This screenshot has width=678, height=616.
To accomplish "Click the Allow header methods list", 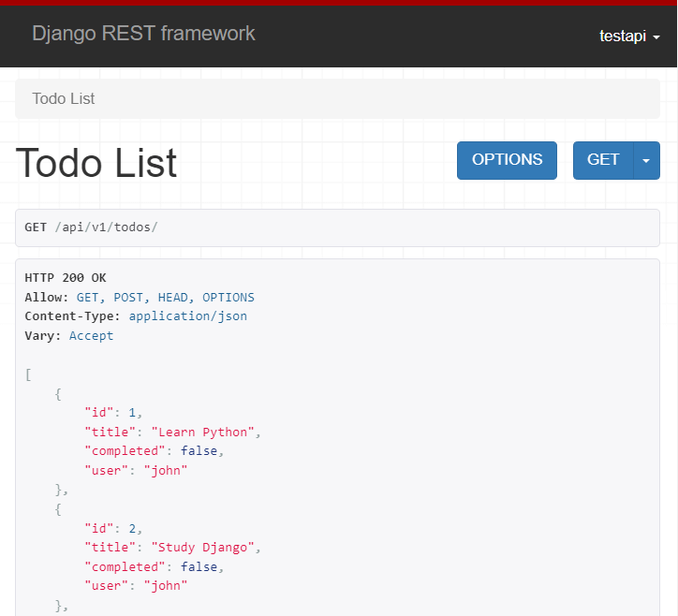I will [165, 297].
